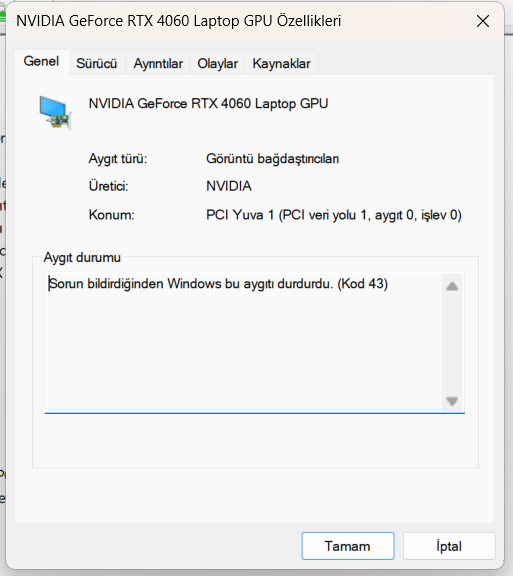The image size is (513, 576).
Task: Click the device status scroll down arrow
Action: tap(452, 400)
